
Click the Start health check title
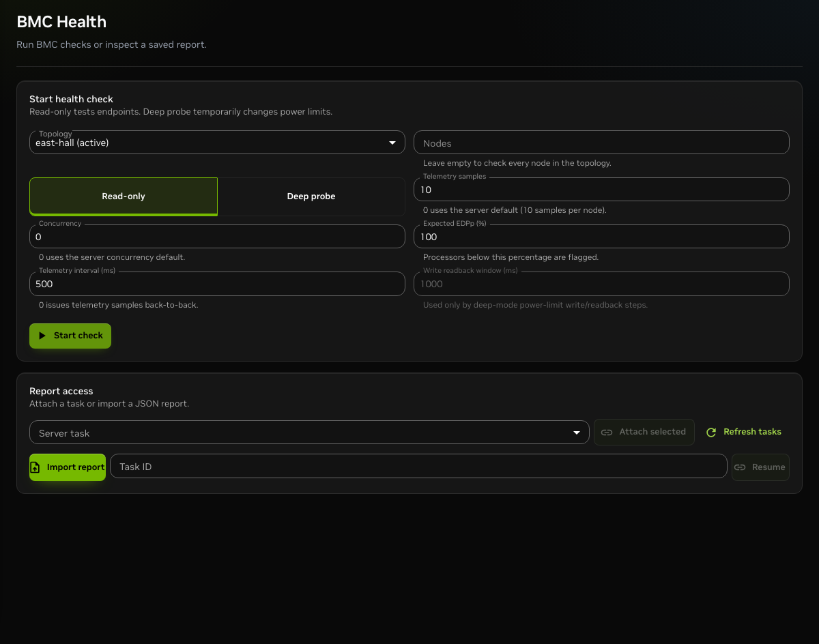pyautogui.click(x=71, y=99)
